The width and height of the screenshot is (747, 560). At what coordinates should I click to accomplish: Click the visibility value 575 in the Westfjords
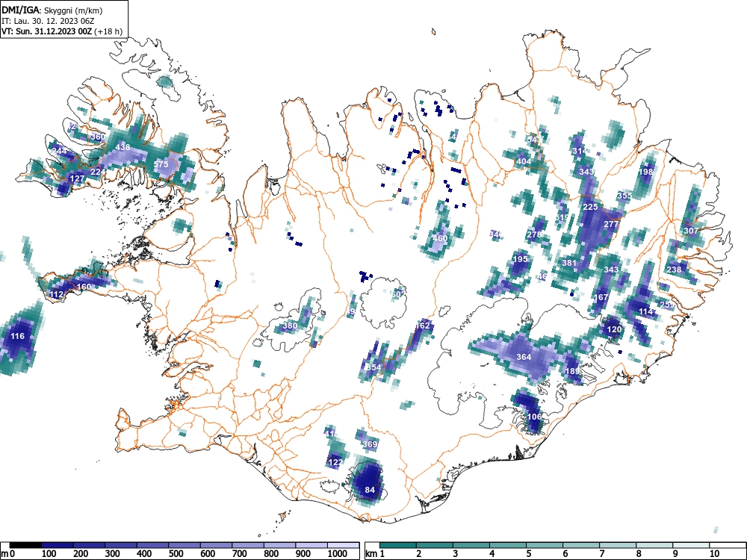[161, 164]
